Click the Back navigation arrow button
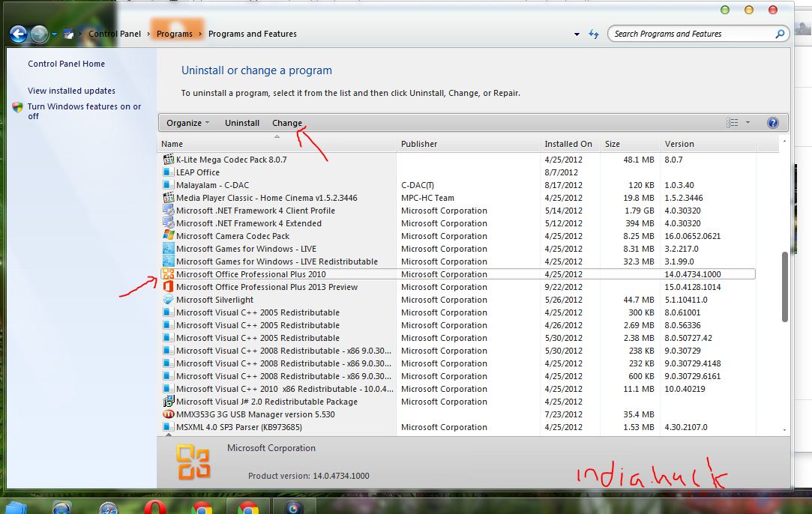 click(x=18, y=34)
